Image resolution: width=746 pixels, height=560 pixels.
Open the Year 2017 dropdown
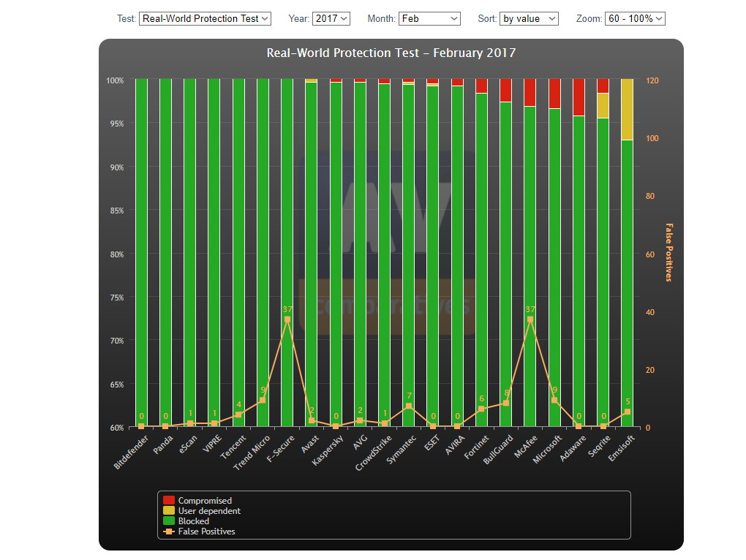point(331,18)
